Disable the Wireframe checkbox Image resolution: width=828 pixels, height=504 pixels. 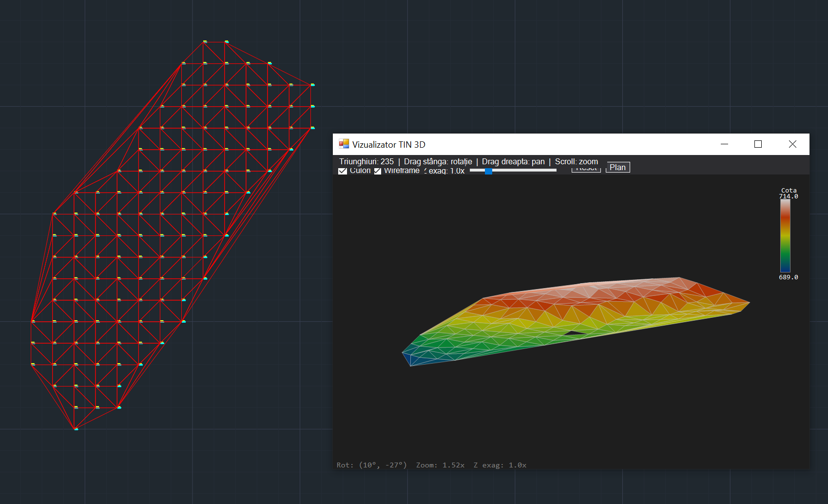378,171
